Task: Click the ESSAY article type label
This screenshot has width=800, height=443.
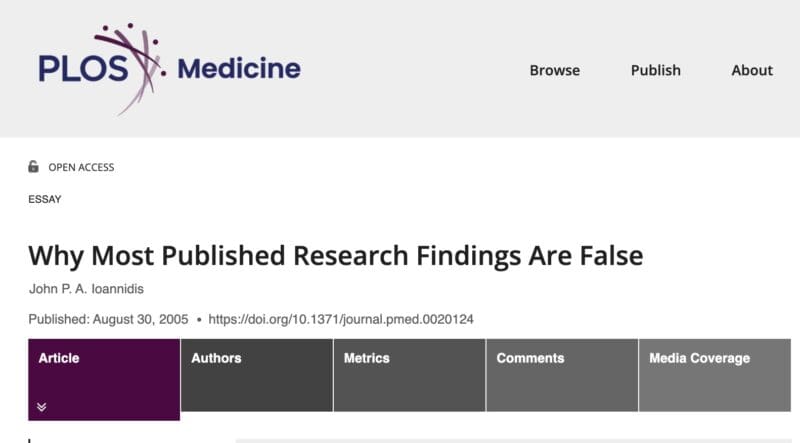Action: [x=44, y=199]
